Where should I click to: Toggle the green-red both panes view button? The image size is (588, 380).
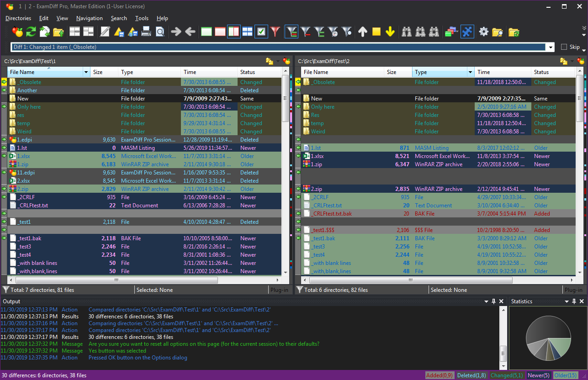tap(234, 32)
